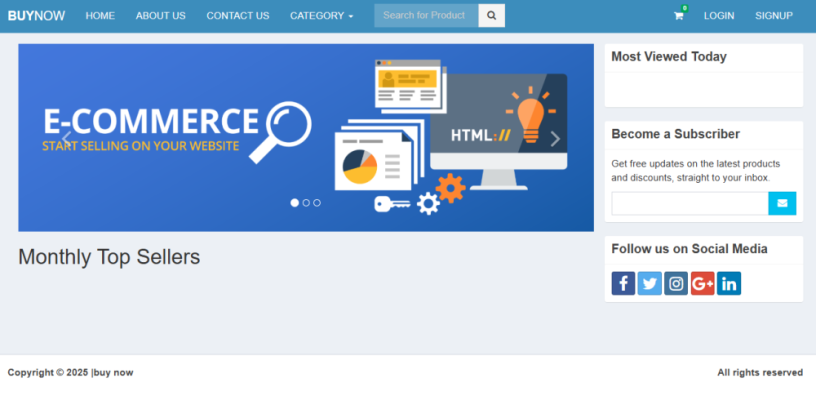This screenshot has width=816, height=396.
Task: Click the Signup link
Action: tap(774, 16)
